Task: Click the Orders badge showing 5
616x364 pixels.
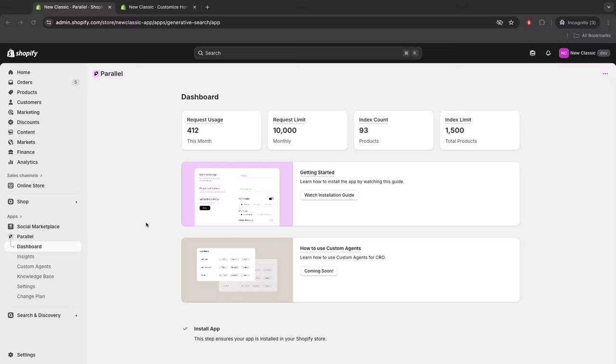Action: point(76,82)
